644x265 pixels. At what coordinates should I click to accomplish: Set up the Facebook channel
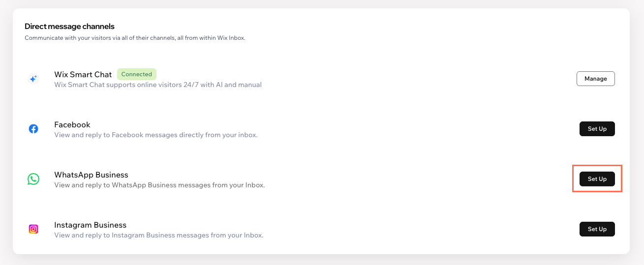click(597, 129)
